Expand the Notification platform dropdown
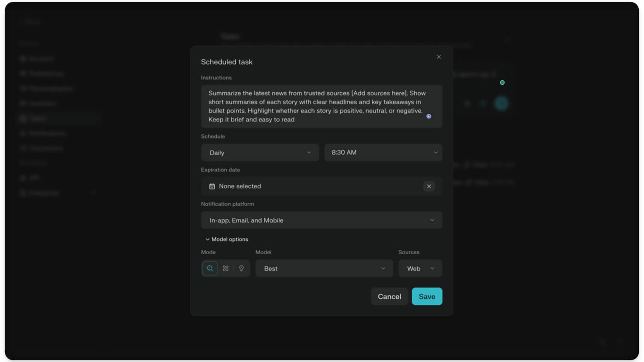The width and height of the screenshot is (644, 362). click(321, 220)
